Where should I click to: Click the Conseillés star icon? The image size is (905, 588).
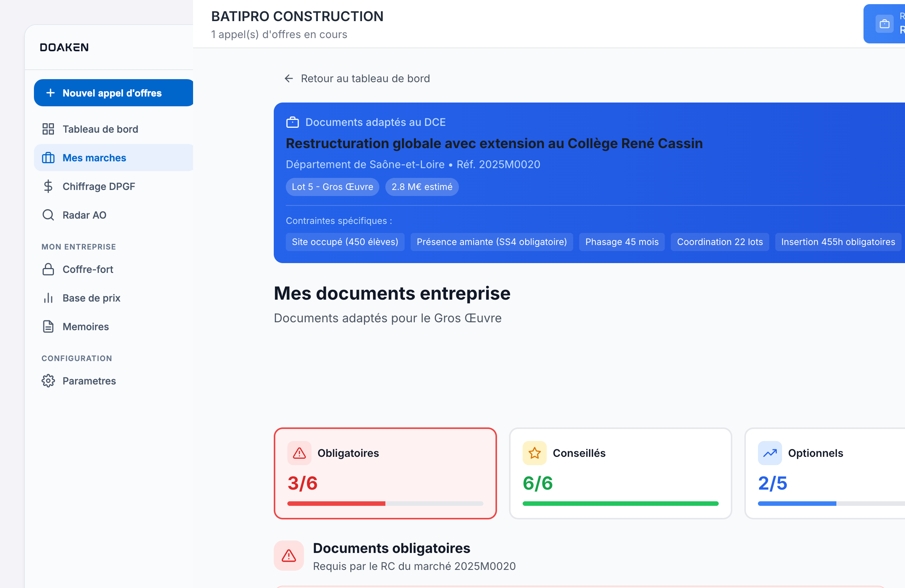tap(534, 453)
